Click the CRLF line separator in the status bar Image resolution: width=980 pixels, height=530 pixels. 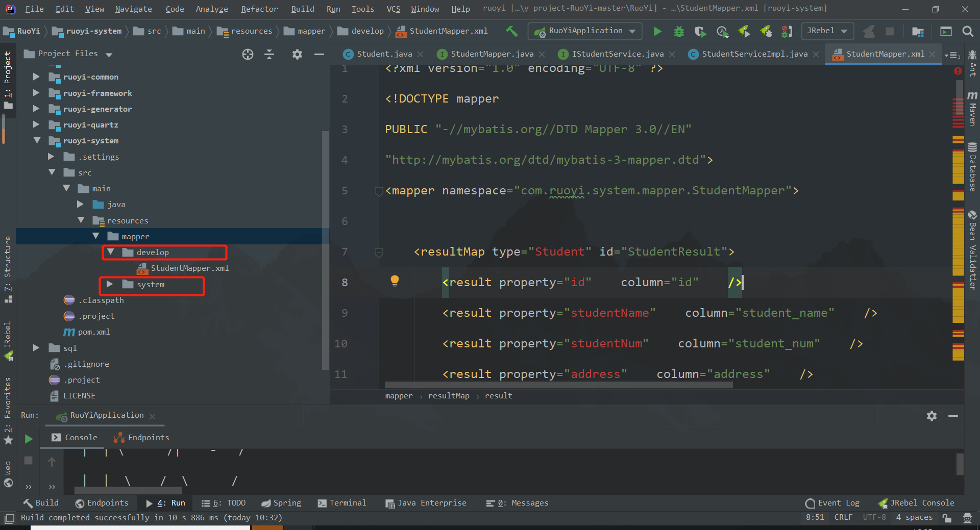[843, 517]
